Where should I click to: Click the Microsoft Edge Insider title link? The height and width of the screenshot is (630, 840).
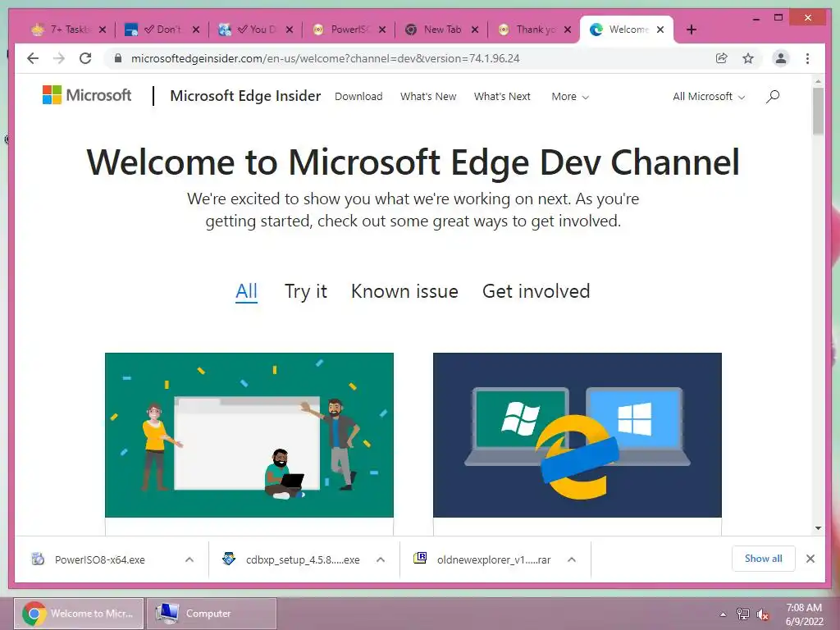click(x=245, y=96)
